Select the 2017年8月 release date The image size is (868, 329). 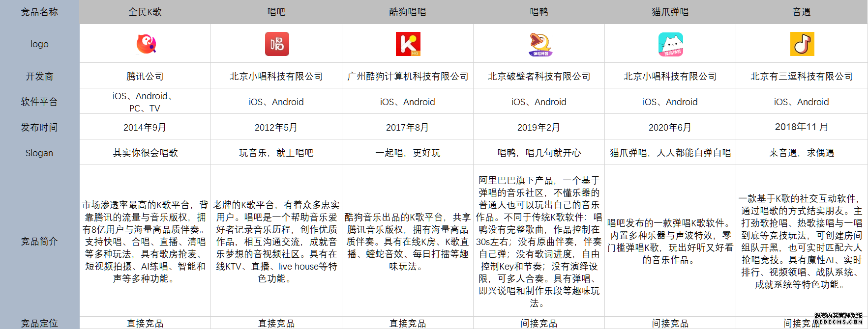[x=408, y=127]
